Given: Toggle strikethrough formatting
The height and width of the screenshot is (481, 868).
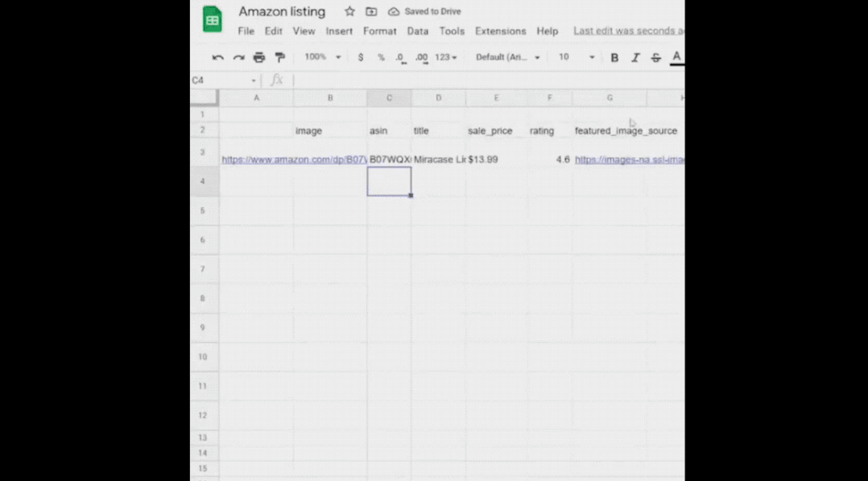Looking at the screenshot, I should tap(656, 58).
